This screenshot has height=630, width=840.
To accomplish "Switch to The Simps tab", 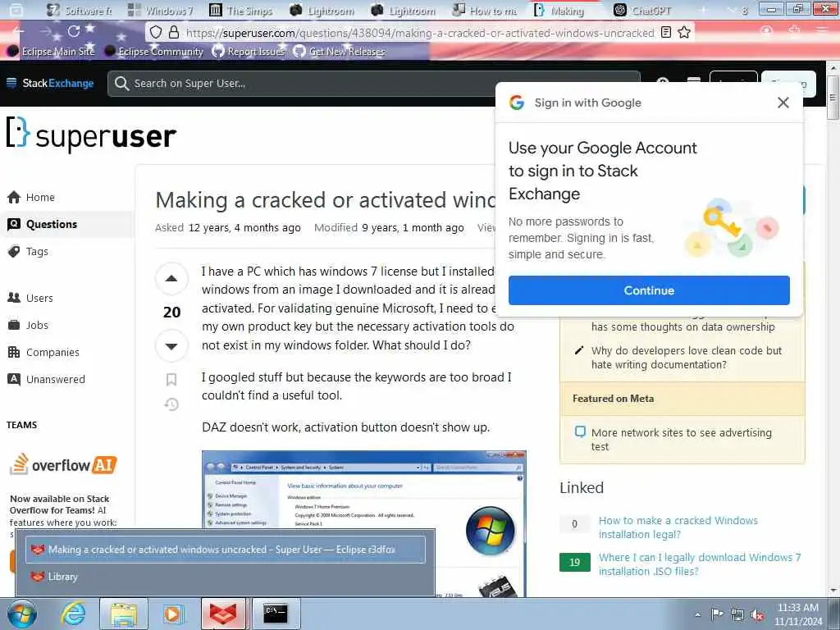I will click(242, 10).
